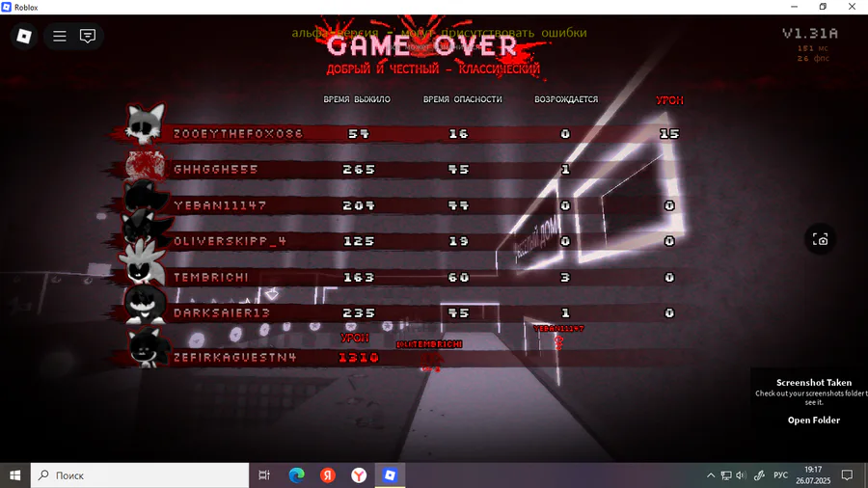The height and width of the screenshot is (488, 868).
Task: Click player name YEBAN11147 in list
Action: coord(220,205)
